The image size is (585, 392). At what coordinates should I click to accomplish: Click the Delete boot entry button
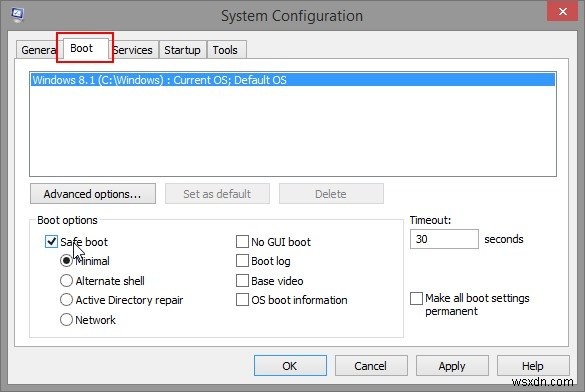point(331,194)
